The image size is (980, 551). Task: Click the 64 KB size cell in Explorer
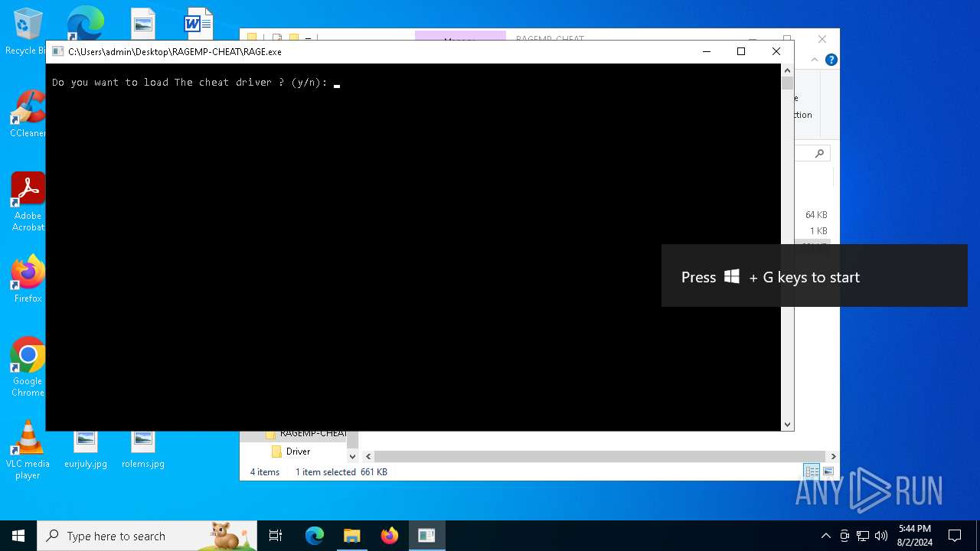pos(816,215)
